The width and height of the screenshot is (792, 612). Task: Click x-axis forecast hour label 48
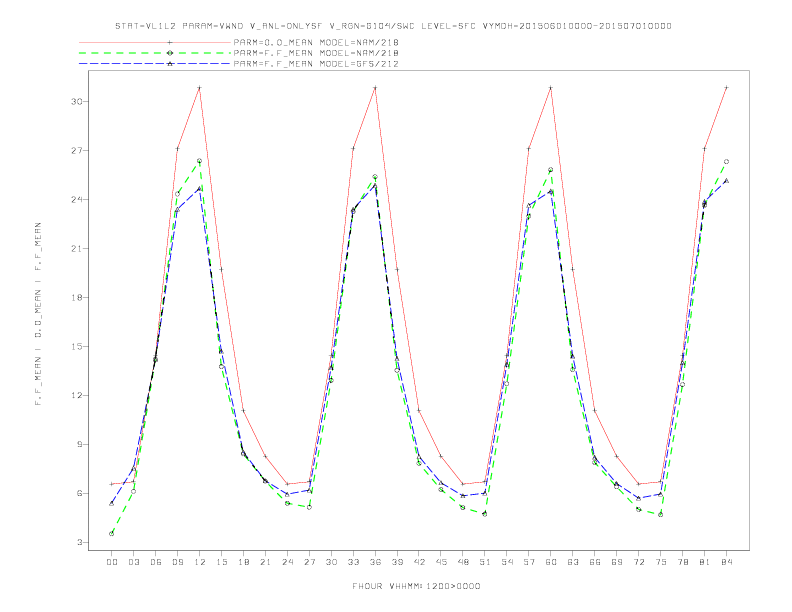(x=463, y=562)
